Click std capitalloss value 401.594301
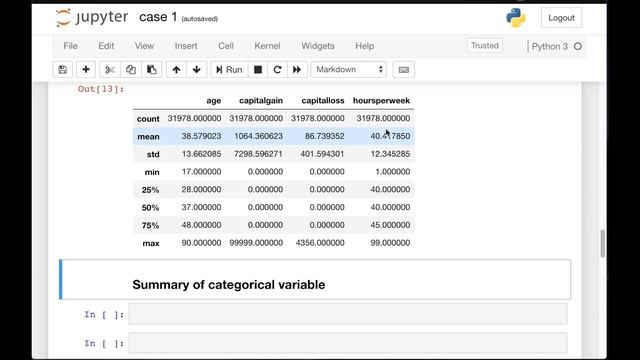Screen dimensions: 640x360 322,154
